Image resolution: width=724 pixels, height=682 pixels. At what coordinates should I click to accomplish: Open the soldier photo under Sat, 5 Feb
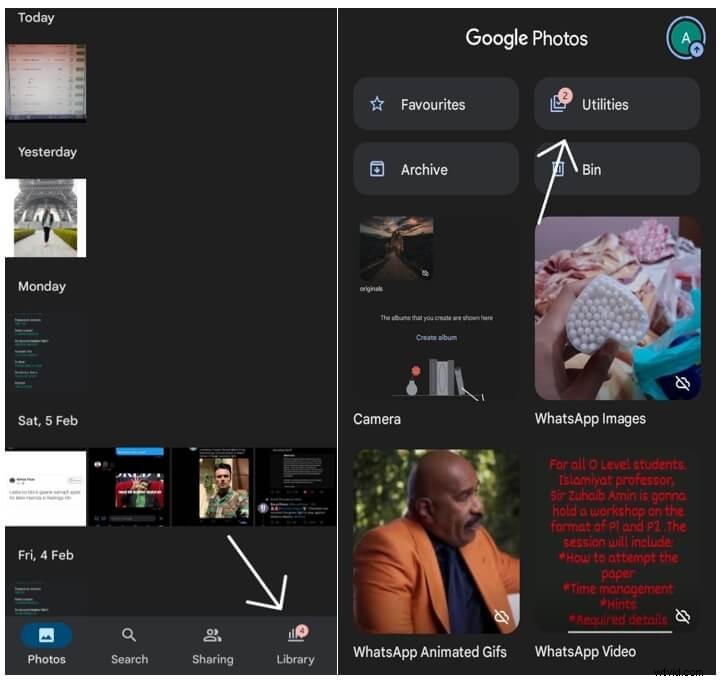click(212, 487)
